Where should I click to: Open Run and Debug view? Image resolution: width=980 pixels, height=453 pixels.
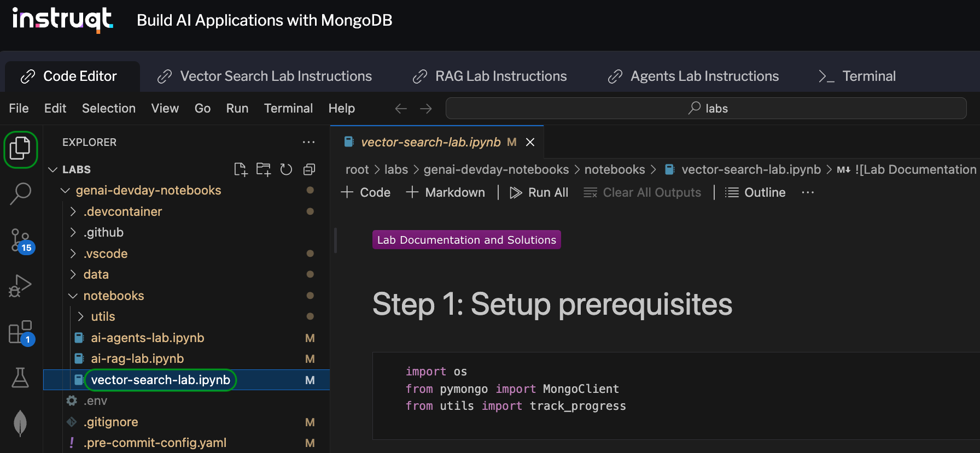click(21, 286)
